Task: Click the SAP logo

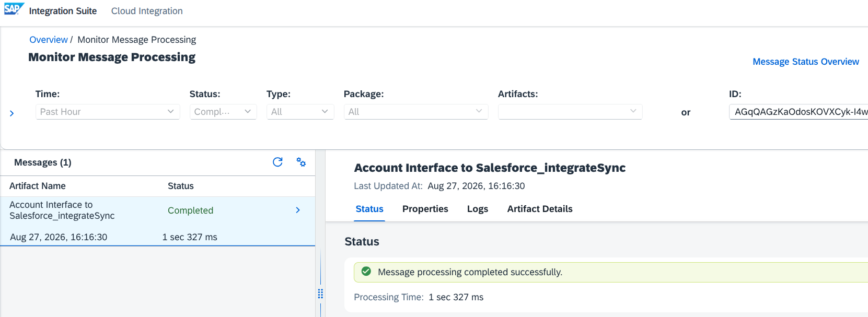Action: 14,9
